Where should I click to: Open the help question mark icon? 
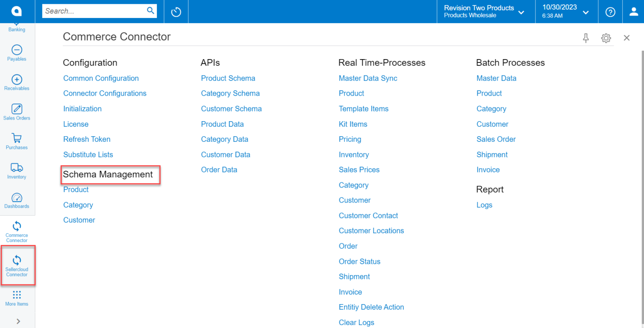pyautogui.click(x=610, y=12)
